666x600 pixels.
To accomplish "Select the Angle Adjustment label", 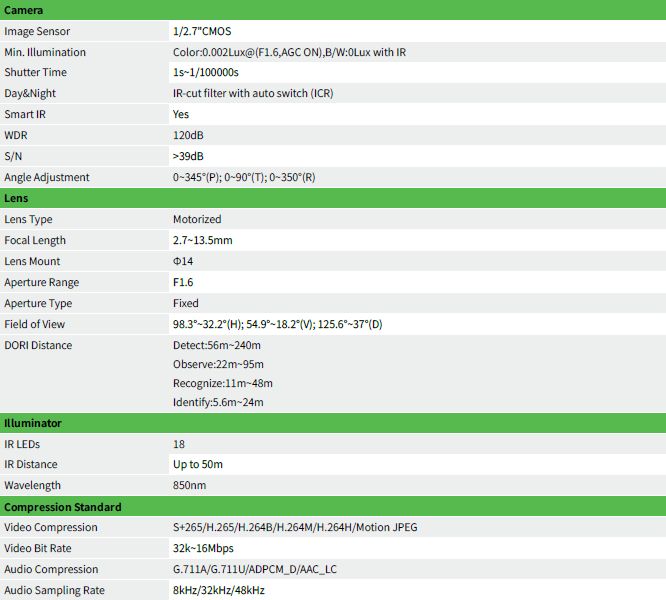I will (x=47, y=177).
